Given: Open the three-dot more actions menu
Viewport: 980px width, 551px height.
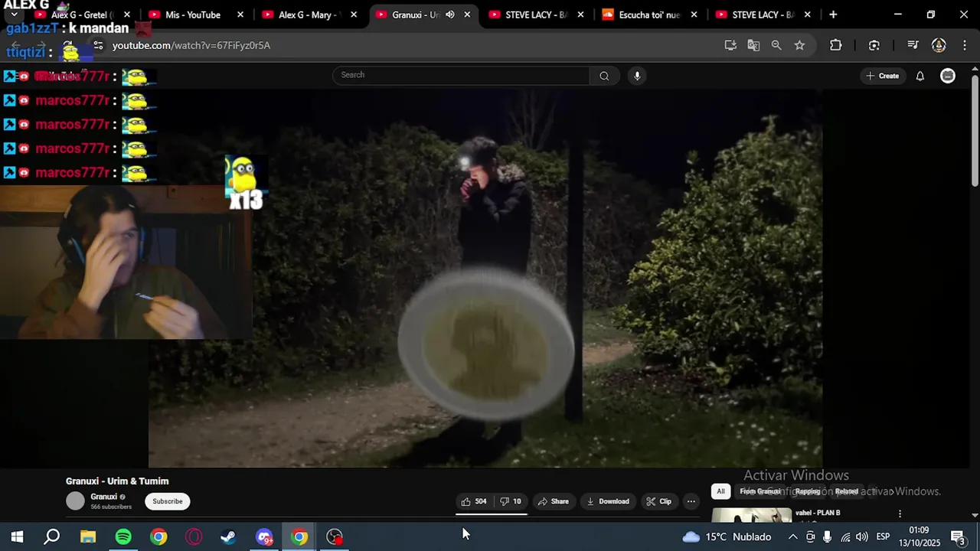Looking at the screenshot, I should point(691,501).
